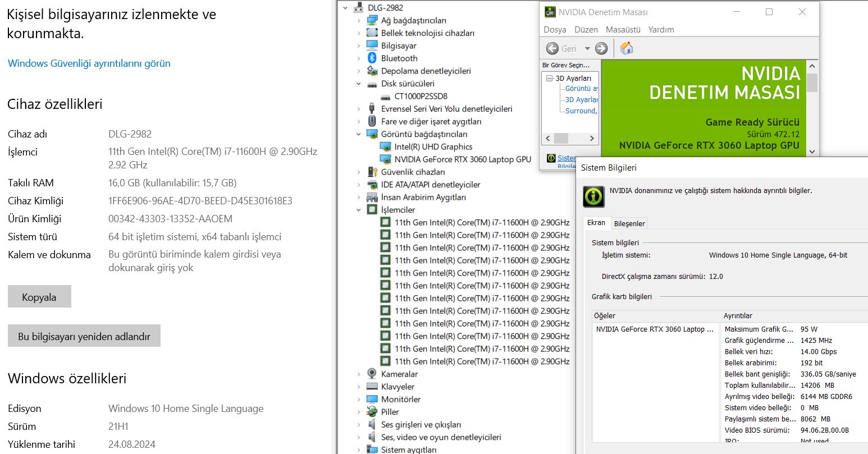Click the Evrensel Seri Veri Yolu USB icon
This screenshot has width=868, height=454.
pos(372,109)
